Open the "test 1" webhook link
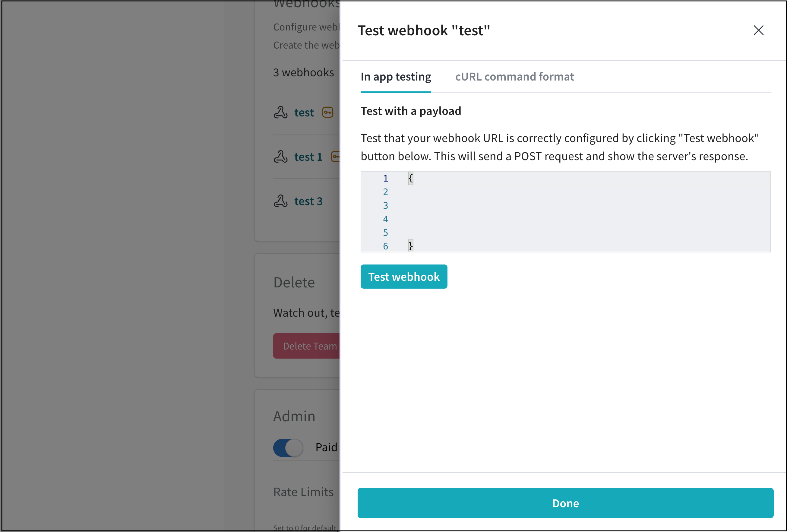 coord(308,157)
